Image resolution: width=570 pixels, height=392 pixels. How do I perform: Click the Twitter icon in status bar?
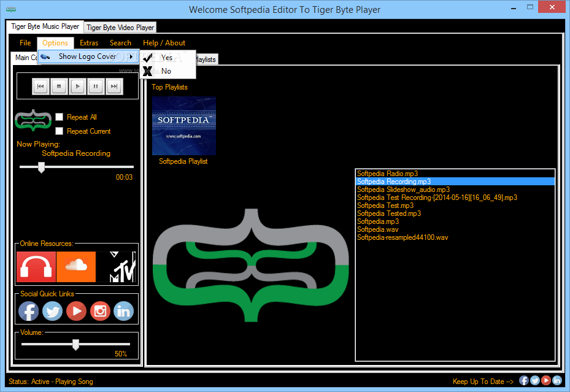535,380
